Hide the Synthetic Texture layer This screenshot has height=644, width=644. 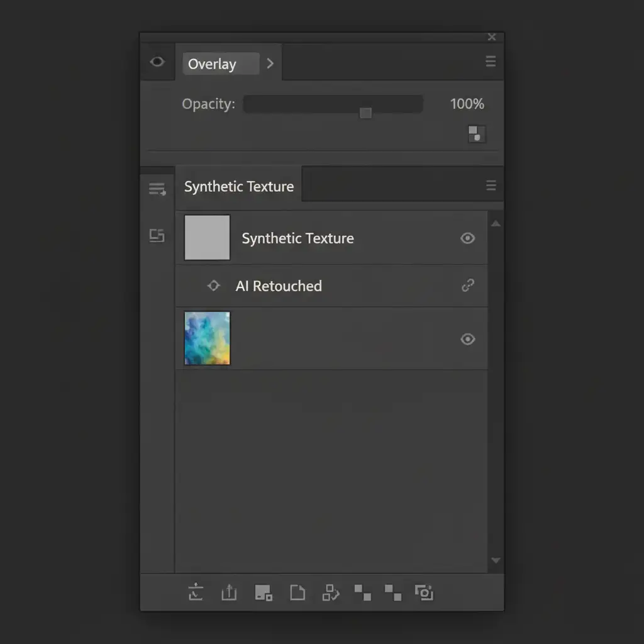click(x=467, y=238)
